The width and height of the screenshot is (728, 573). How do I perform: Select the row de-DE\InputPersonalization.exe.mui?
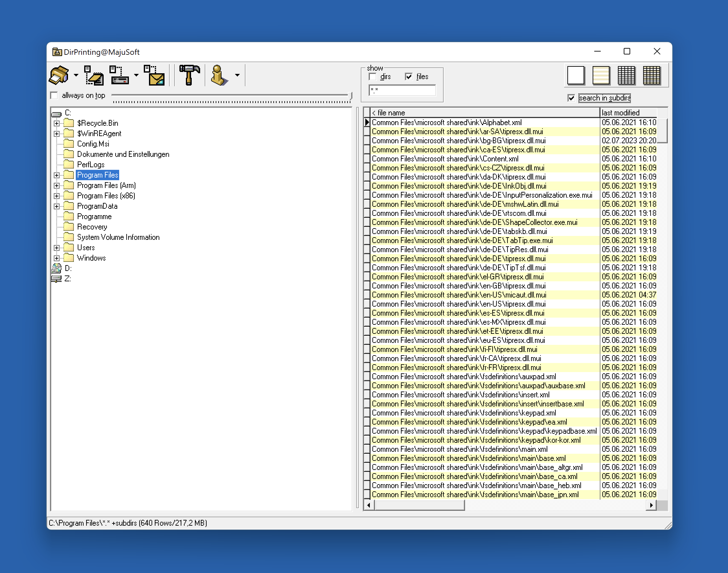point(485,195)
